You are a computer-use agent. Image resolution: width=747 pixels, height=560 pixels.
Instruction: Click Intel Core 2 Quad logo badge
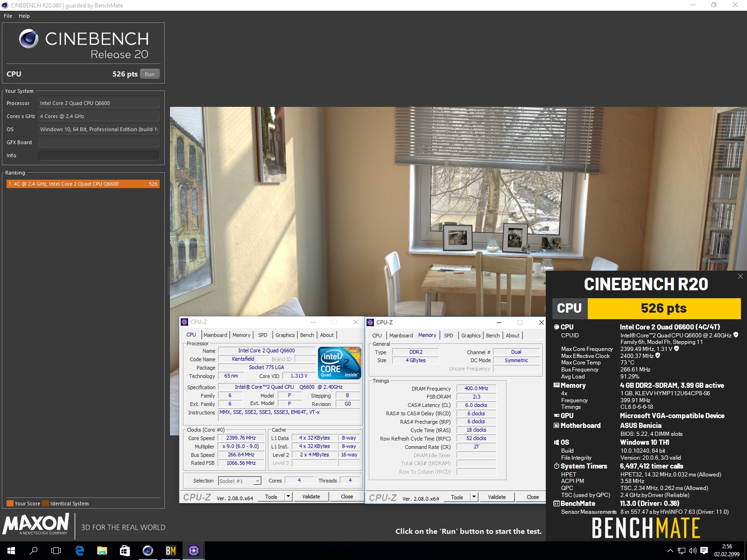pyautogui.click(x=339, y=363)
